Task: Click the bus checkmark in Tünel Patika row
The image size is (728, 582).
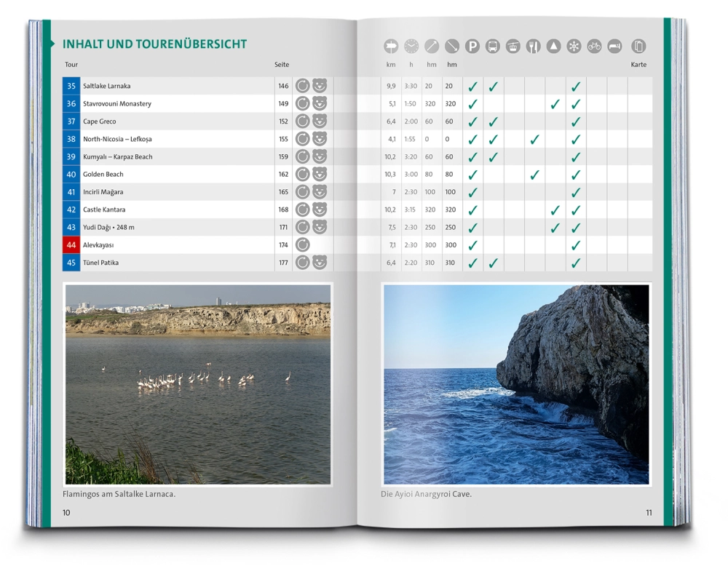Action: [x=493, y=263]
